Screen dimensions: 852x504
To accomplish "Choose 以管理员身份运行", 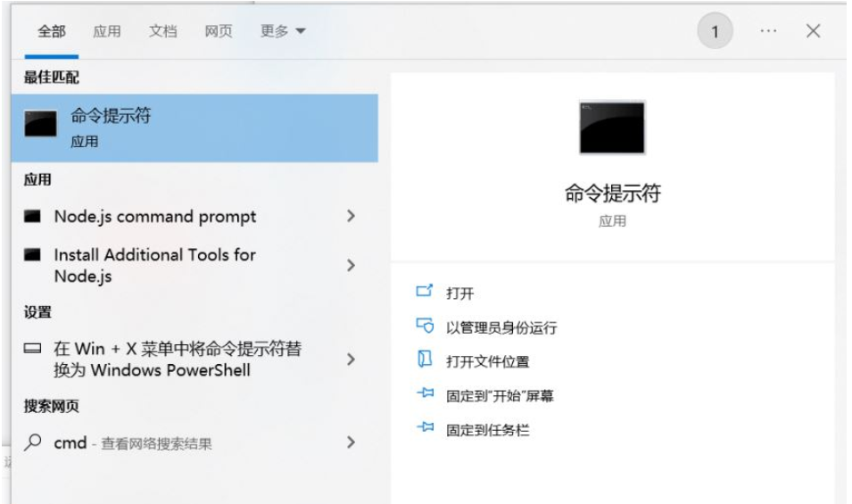I will [501, 327].
